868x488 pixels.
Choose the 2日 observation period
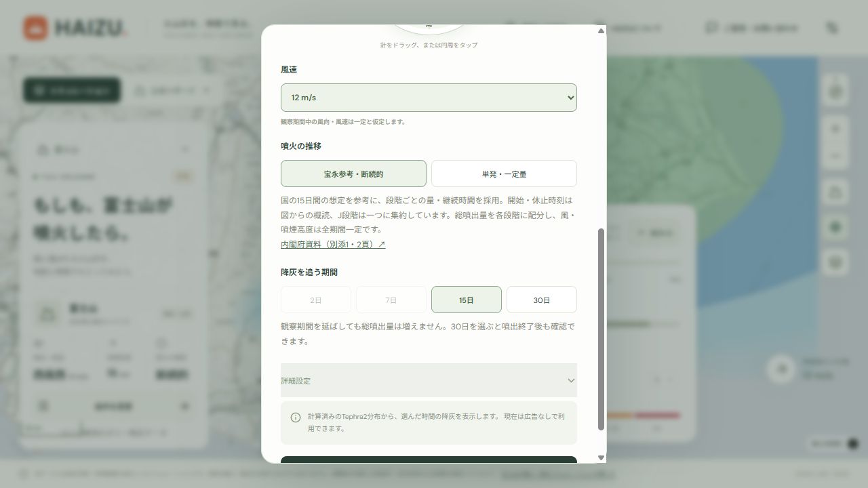pos(316,300)
